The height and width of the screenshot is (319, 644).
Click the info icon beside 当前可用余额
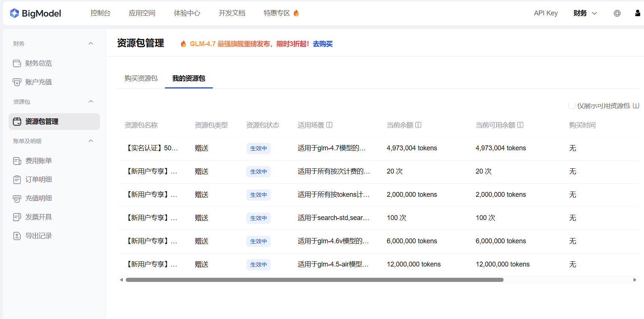pyautogui.click(x=520, y=125)
